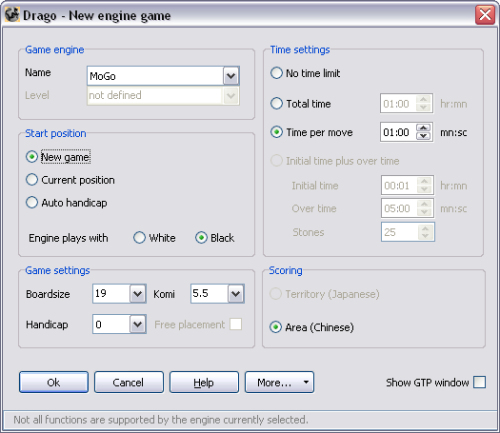Expand the Komi dropdown

click(x=236, y=294)
